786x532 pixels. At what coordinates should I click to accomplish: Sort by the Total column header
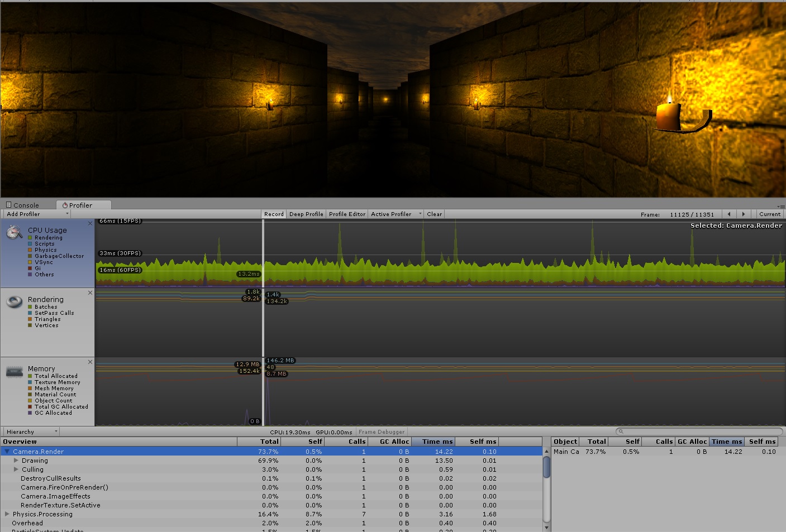click(x=259, y=442)
